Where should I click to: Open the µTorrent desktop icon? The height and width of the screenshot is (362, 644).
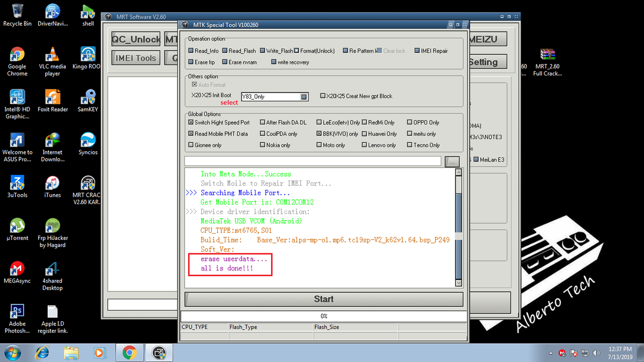(17, 229)
